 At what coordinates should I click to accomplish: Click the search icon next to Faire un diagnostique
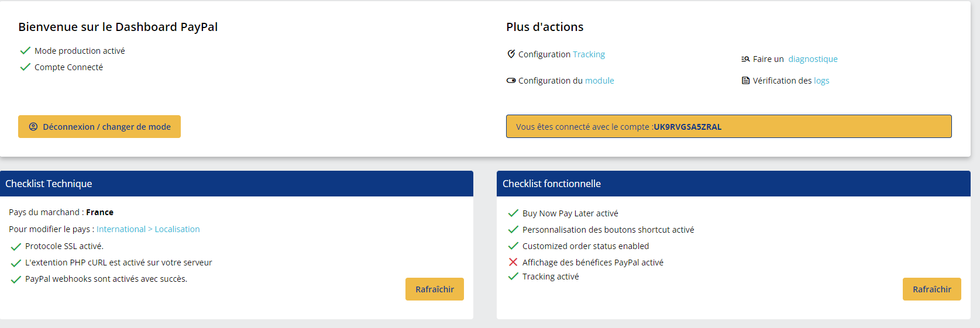coord(745,59)
